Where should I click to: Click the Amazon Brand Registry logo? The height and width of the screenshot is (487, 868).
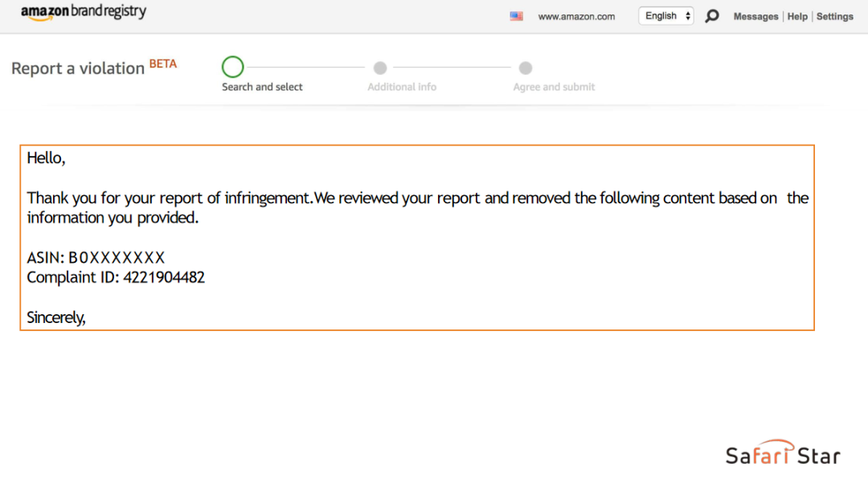tap(84, 14)
